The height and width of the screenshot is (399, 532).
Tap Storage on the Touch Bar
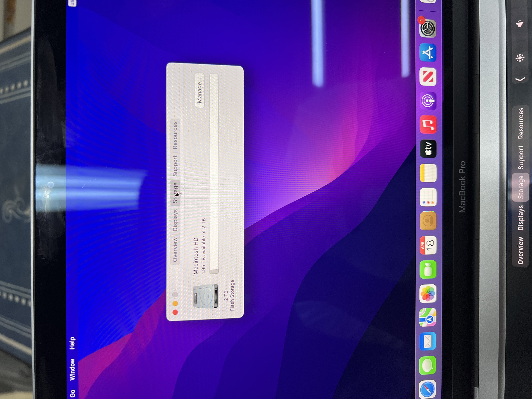pos(521,187)
